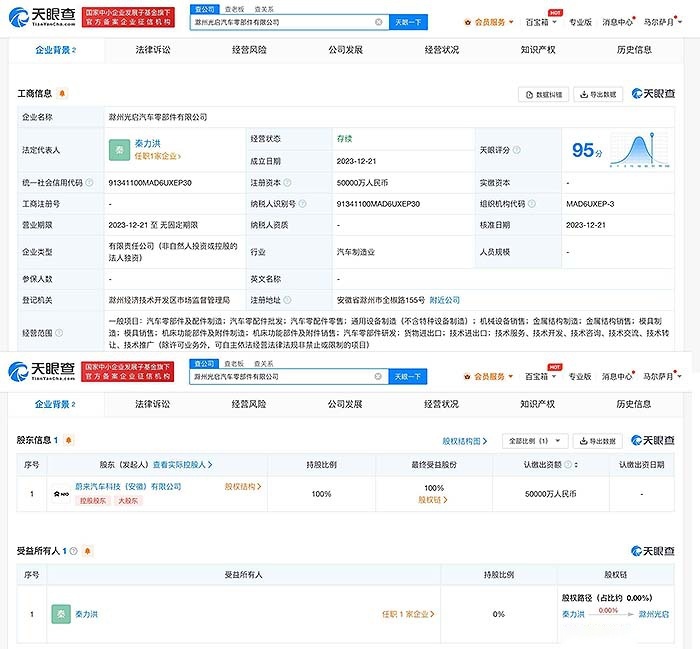
Task: Click 天眼查 watermark logo beside 工商信息 导出数据
Action: pos(653,94)
